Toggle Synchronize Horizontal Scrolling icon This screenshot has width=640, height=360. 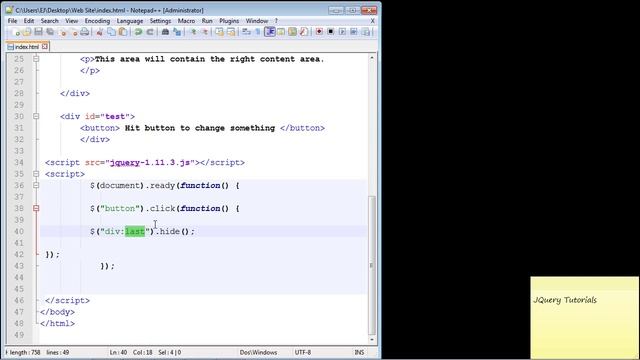click(231, 32)
